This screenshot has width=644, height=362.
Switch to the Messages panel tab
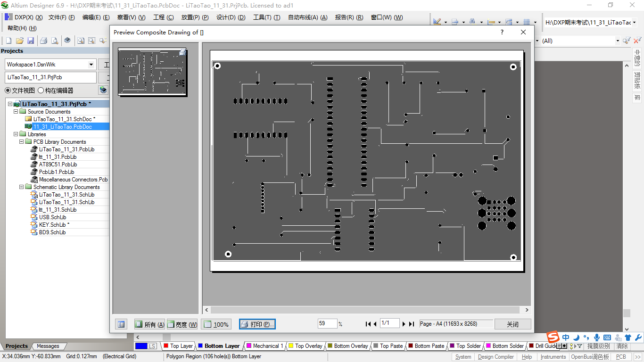pyautogui.click(x=48, y=346)
